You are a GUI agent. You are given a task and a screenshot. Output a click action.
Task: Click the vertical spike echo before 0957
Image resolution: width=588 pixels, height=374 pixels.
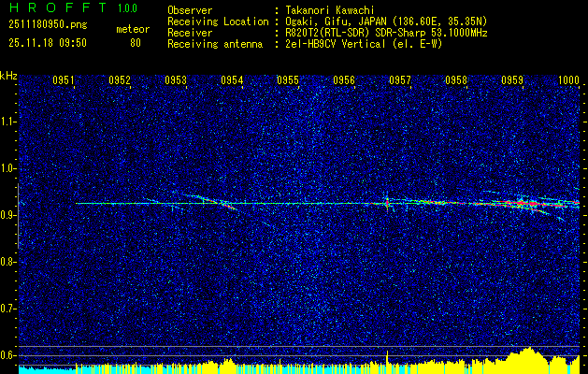point(387,203)
